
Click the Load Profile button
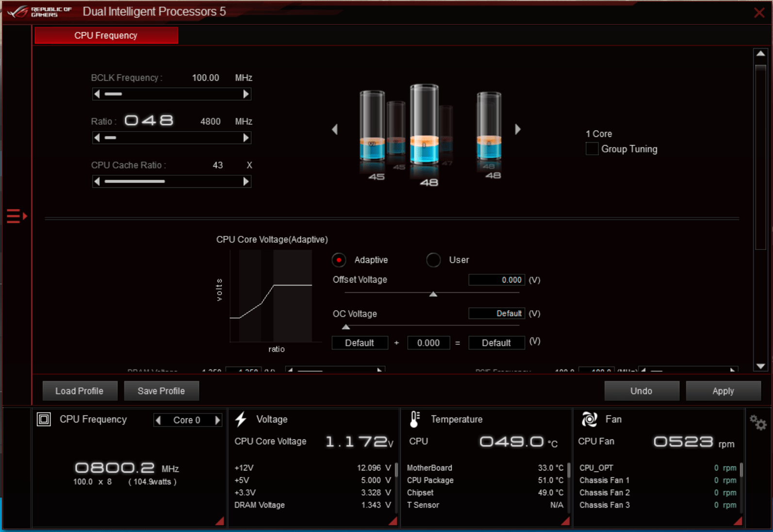80,391
